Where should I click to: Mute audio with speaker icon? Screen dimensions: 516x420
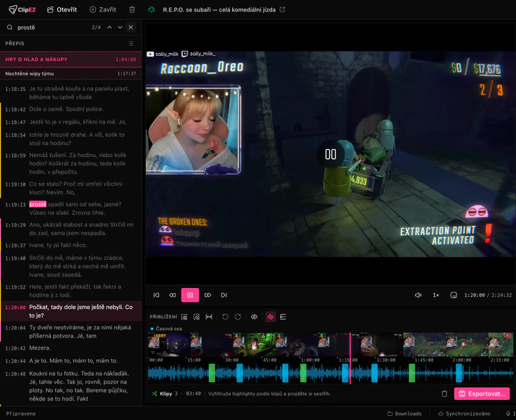point(418,295)
